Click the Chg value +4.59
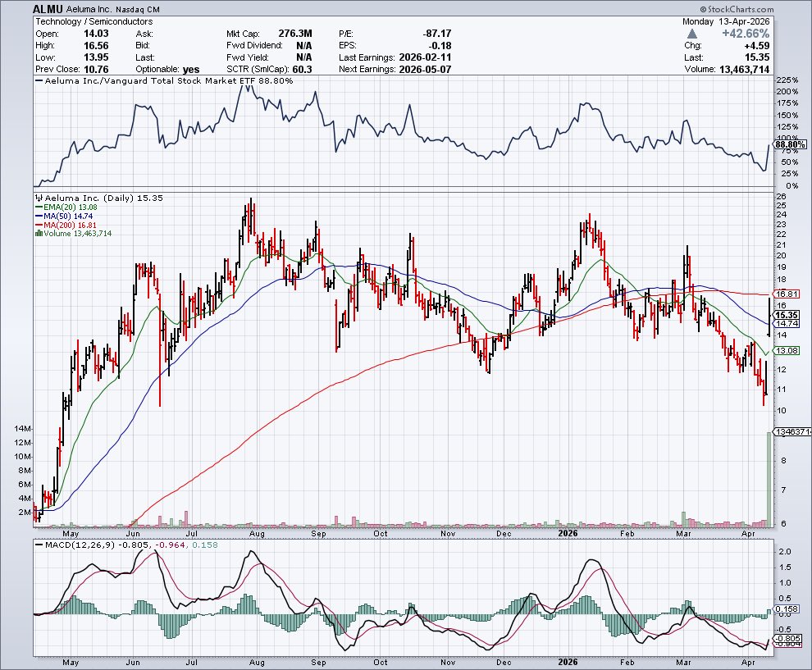This screenshot has width=812, height=670. [756, 46]
